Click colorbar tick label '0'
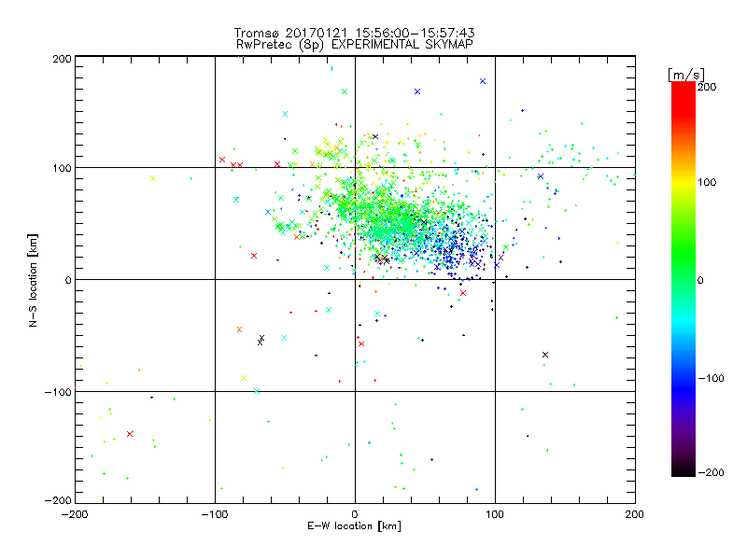 (700, 280)
